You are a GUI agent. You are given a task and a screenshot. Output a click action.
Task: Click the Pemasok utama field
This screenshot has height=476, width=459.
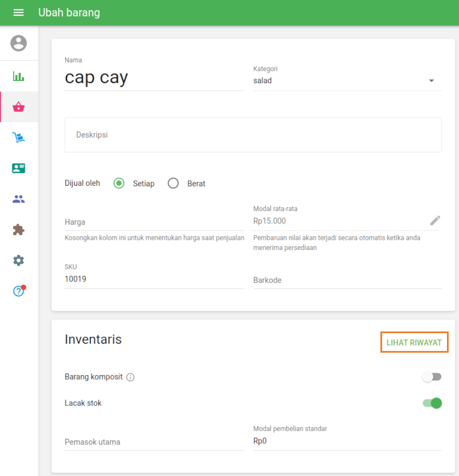[154, 442]
